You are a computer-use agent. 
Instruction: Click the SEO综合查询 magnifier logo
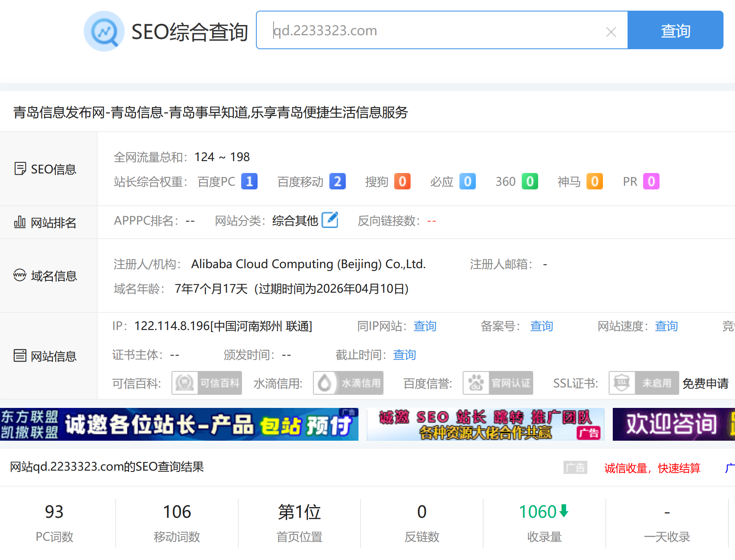[104, 31]
